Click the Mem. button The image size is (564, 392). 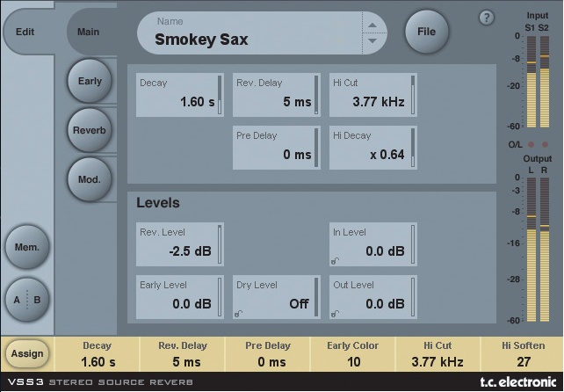pos(26,250)
